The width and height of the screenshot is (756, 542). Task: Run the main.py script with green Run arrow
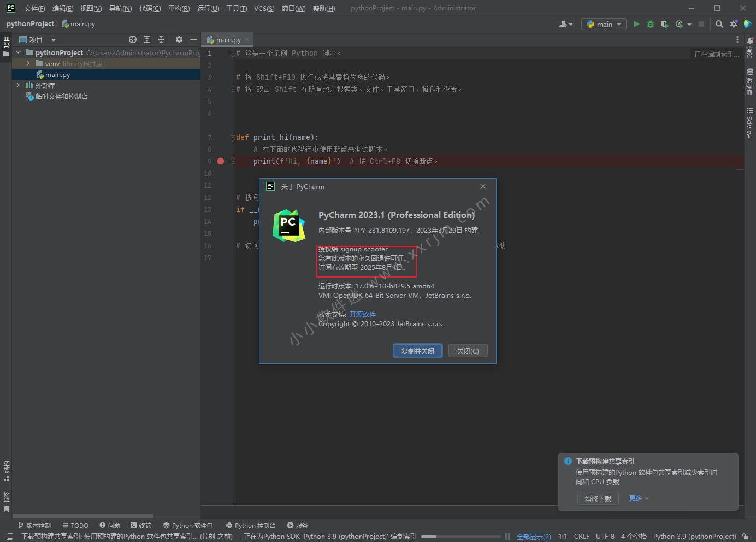tap(636, 24)
